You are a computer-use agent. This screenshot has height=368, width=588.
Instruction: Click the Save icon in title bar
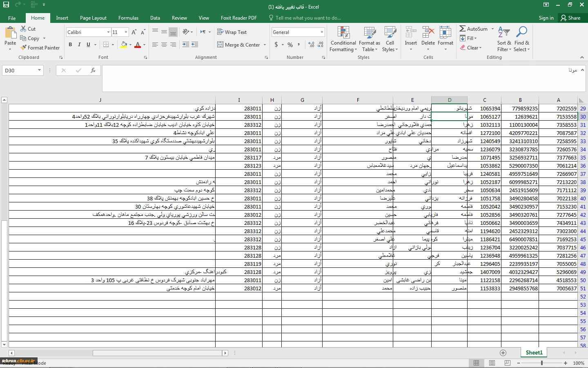coord(6,5)
